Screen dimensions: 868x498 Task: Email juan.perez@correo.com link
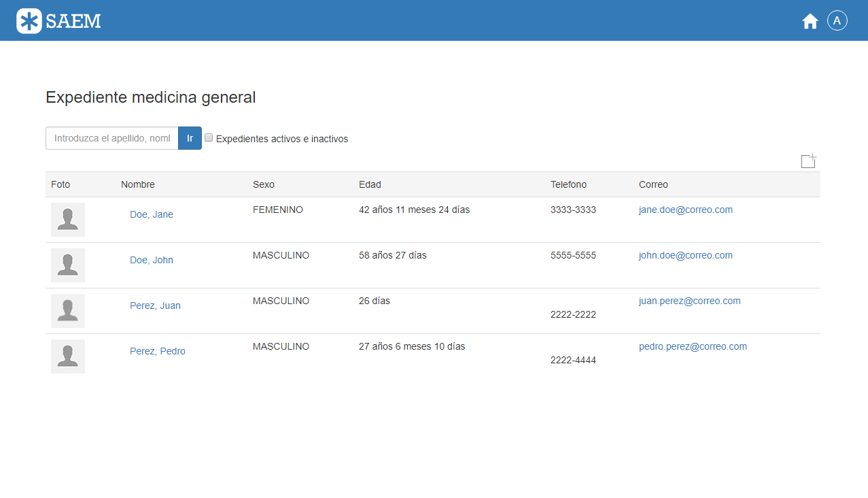690,301
